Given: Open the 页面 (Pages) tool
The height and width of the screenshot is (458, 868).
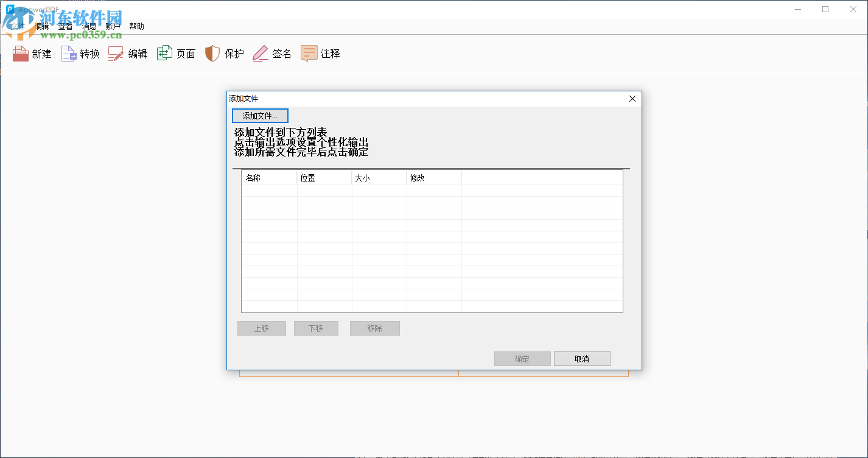Looking at the screenshot, I should click(x=175, y=54).
